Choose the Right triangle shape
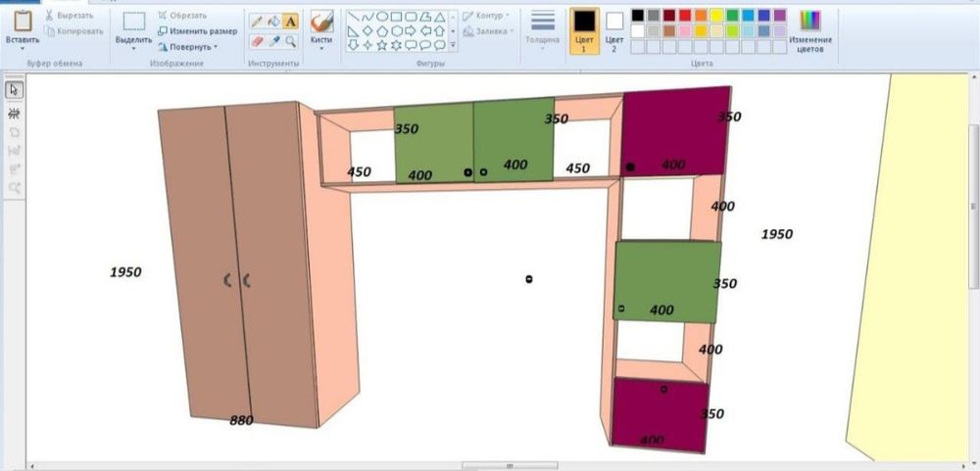This screenshot has width=980, height=471. pos(353,30)
